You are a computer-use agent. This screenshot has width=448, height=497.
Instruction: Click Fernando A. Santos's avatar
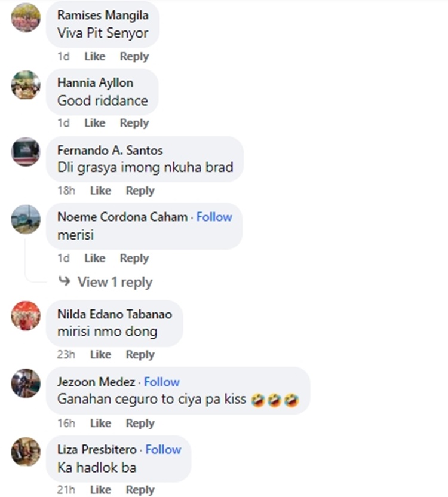click(26, 152)
